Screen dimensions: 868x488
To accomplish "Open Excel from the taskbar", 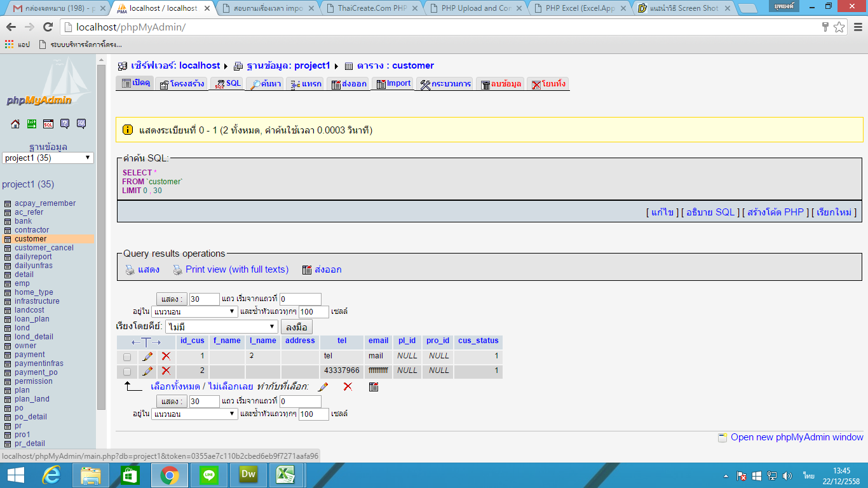I will coord(284,474).
